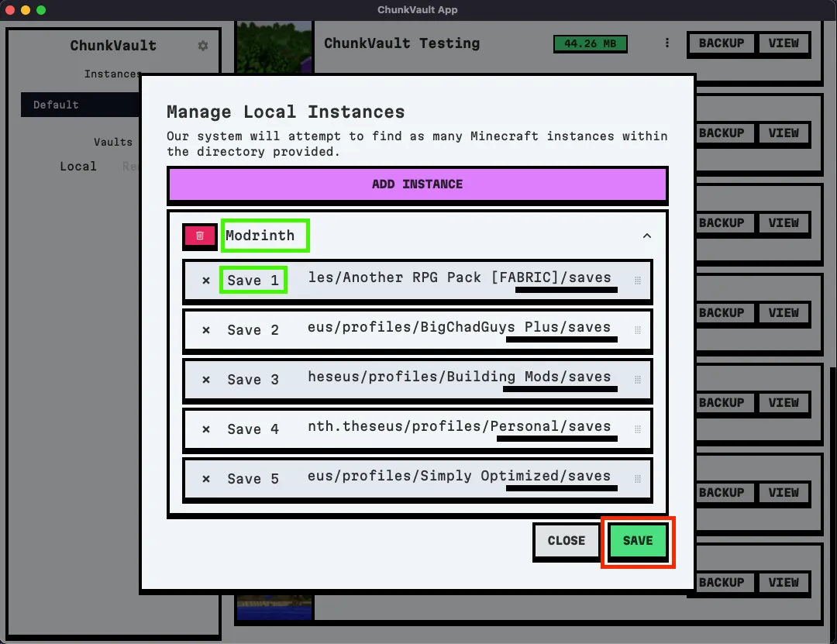Click the ADD INSTANCE button
This screenshot has width=837, height=644.
[418, 184]
